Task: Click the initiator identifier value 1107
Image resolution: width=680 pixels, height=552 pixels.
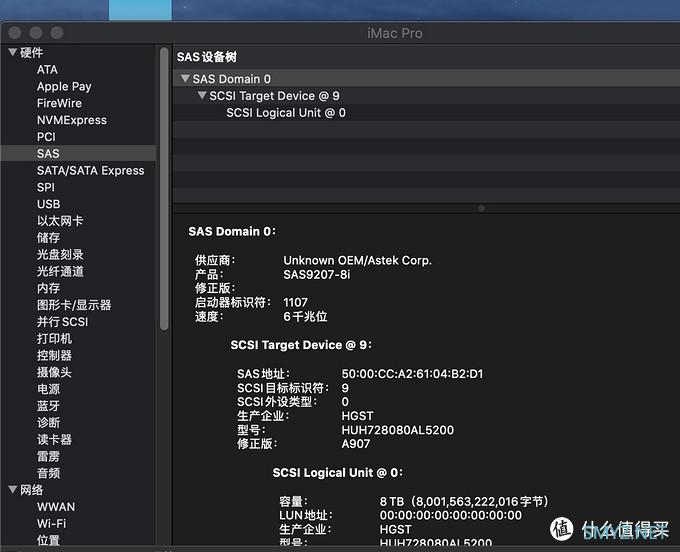Action: pos(295,302)
